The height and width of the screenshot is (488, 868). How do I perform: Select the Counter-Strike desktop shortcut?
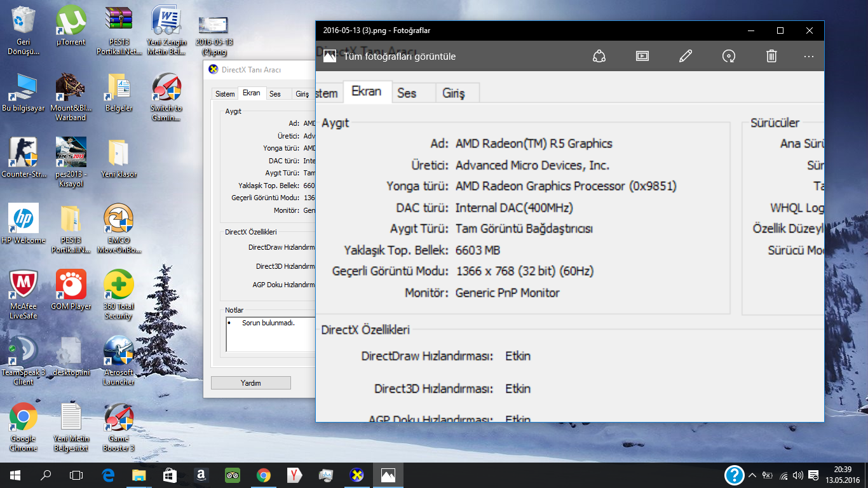point(24,158)
